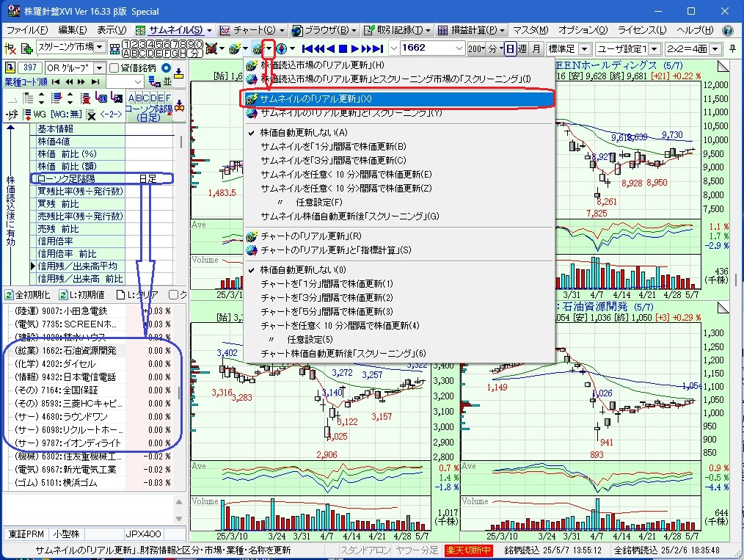Choose サムネイルの「リアル更新」(X) menu item
The image size is (744, 560).
[x=398, y=98]
